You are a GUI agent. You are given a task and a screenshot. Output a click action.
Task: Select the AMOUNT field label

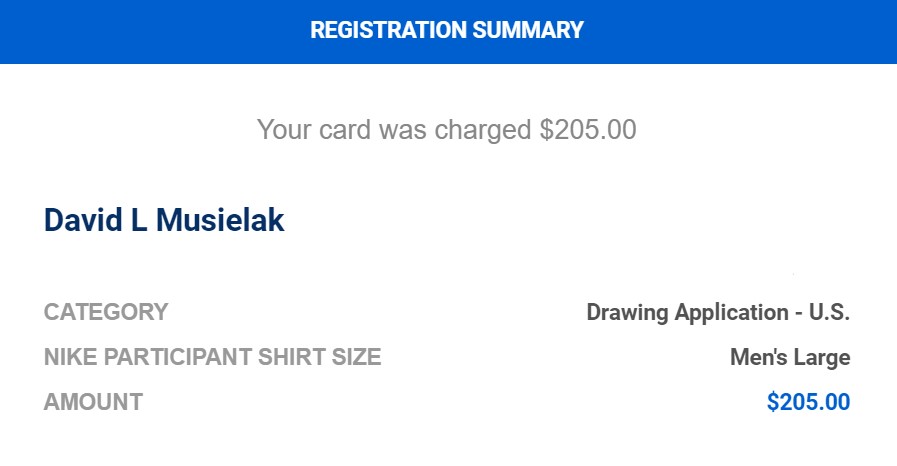tap(93, 402)
